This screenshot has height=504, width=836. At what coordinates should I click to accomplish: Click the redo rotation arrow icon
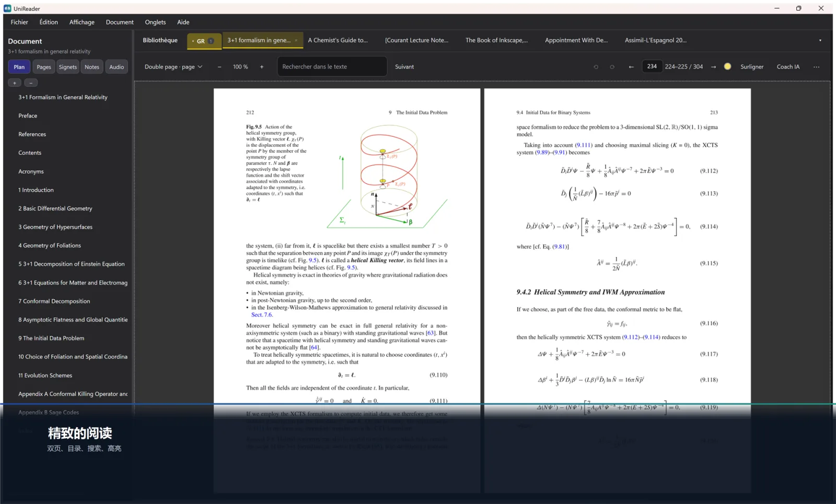(x=612, y=67)
